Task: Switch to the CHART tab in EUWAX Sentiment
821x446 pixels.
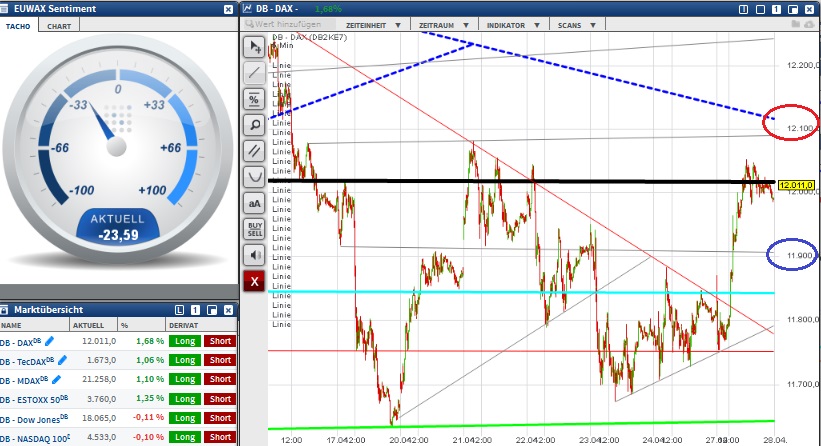Action: [59, 26]
